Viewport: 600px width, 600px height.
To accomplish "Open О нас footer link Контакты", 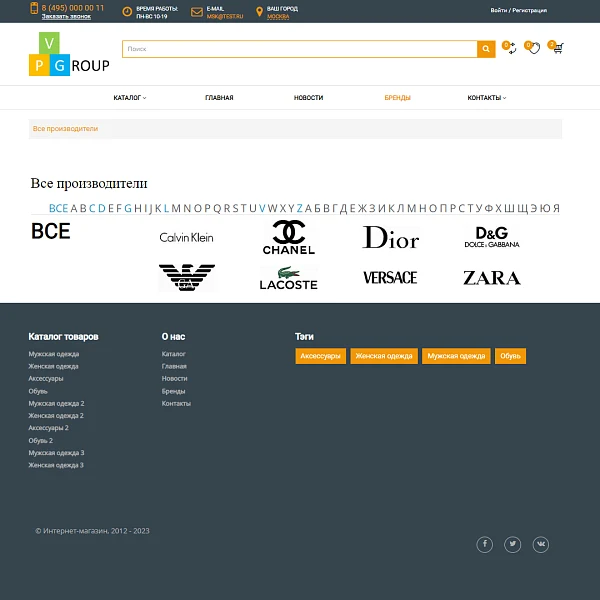I will 176,404.
